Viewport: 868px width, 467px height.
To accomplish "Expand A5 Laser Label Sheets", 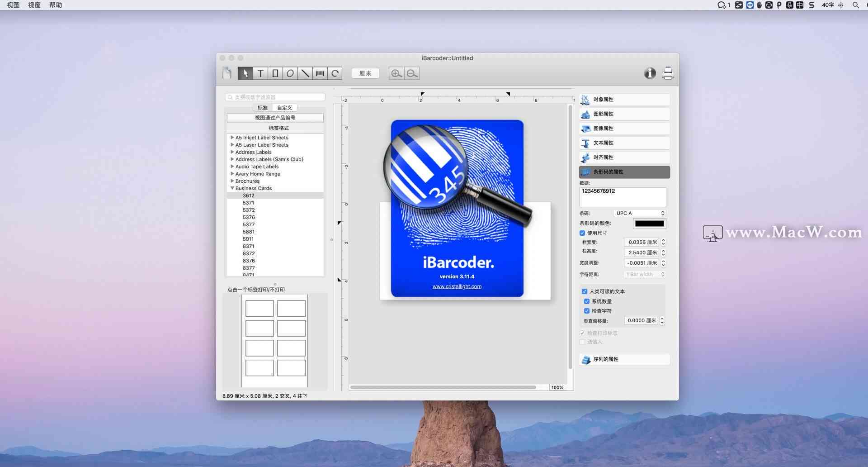I will coord(232,145).
